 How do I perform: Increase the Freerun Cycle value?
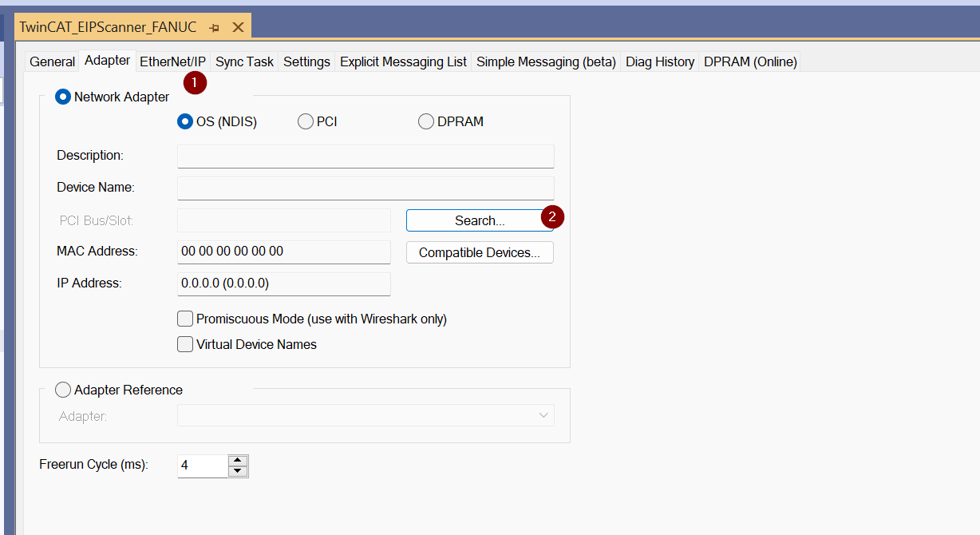(x=238, y=460)
